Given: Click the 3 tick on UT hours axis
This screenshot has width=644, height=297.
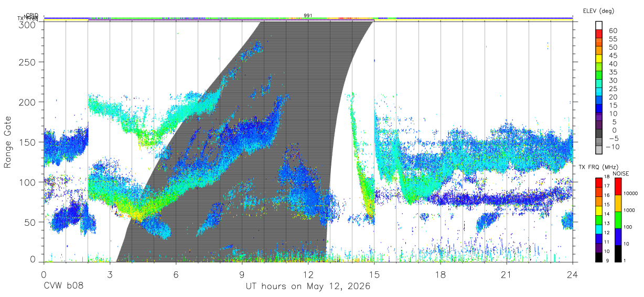Looking at the screenshot, I should 109,274.
